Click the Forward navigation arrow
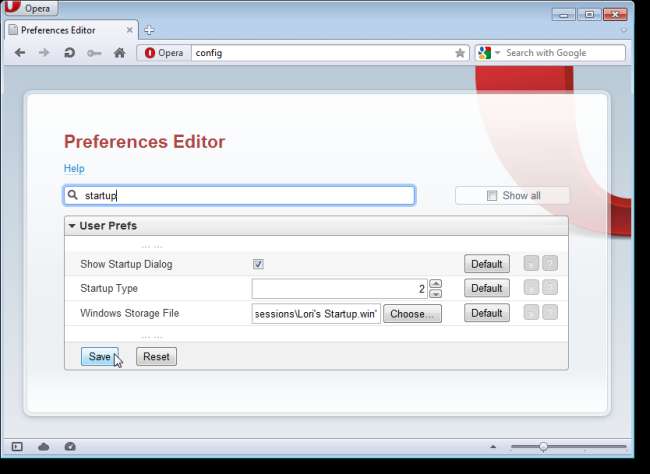 (44, 53)
